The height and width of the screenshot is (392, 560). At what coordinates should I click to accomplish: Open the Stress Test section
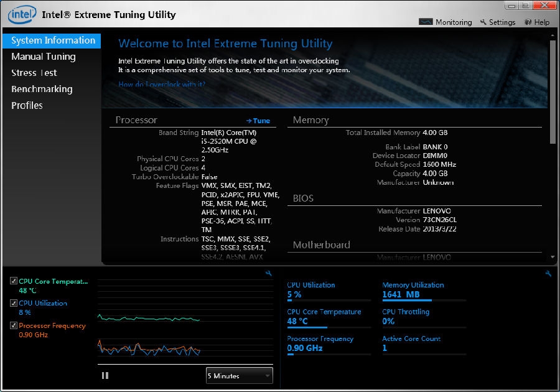click(34, 73)
